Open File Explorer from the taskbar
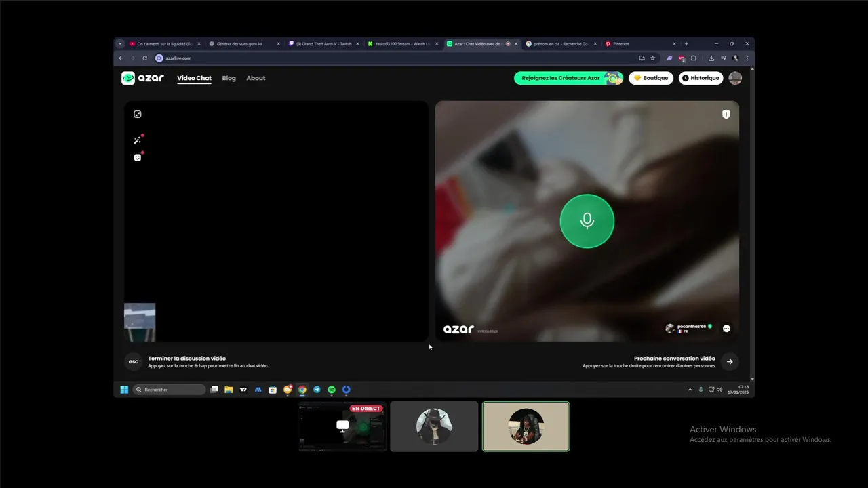The height and width of the screenshot is (488, 868). [229, 390]
